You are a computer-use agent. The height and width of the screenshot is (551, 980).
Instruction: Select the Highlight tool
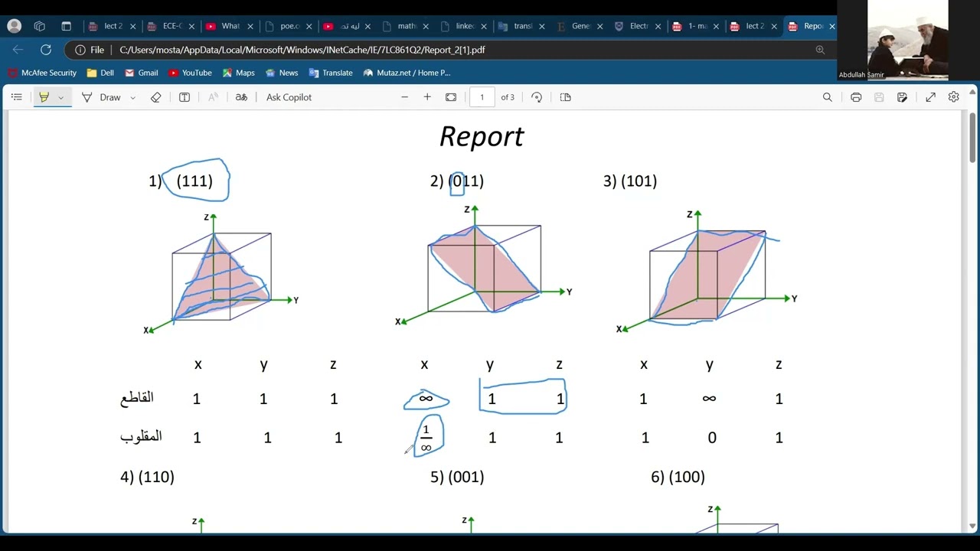point(44,97)
